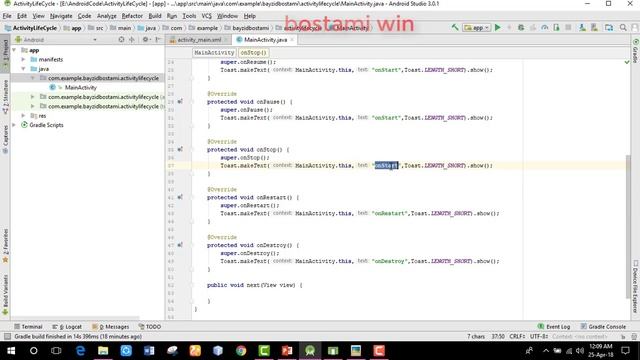Open Windows Start menu

(x=11, y=351)
